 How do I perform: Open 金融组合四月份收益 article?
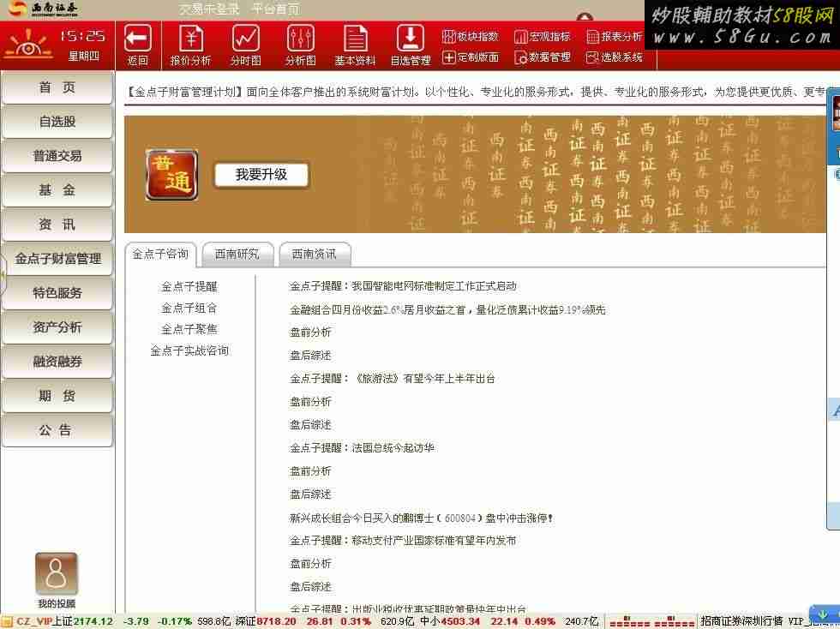point(447,309)
